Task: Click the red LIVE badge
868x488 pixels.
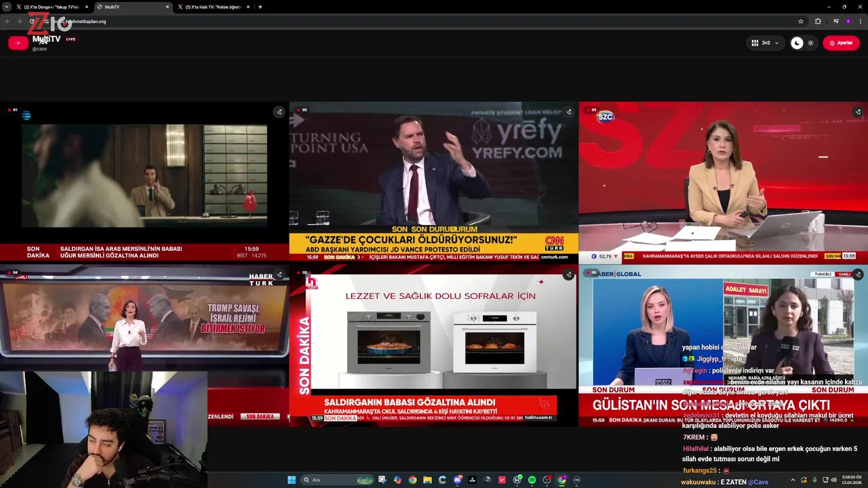Action: [71, 39]
